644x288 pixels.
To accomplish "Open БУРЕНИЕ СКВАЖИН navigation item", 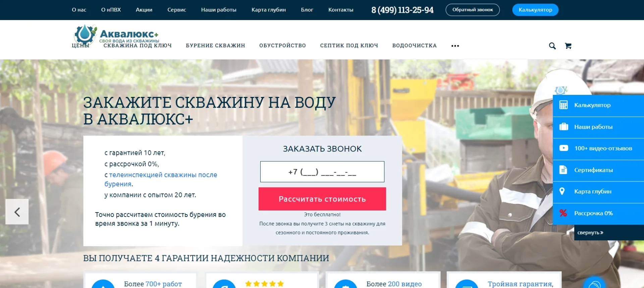I will 215,46.
